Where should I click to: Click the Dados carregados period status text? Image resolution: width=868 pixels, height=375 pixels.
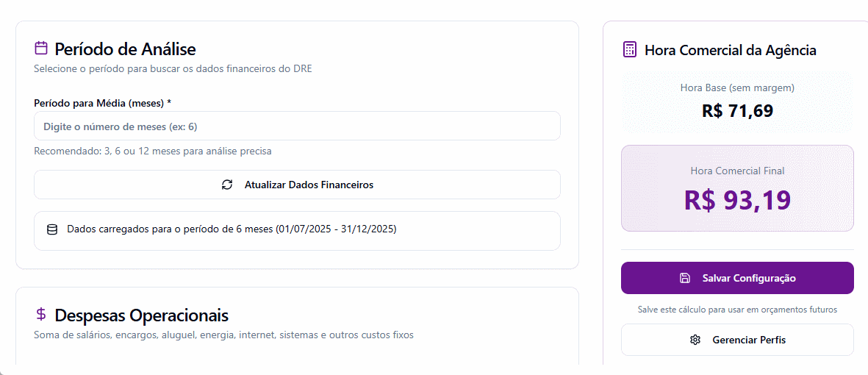(x=232, y=229)
